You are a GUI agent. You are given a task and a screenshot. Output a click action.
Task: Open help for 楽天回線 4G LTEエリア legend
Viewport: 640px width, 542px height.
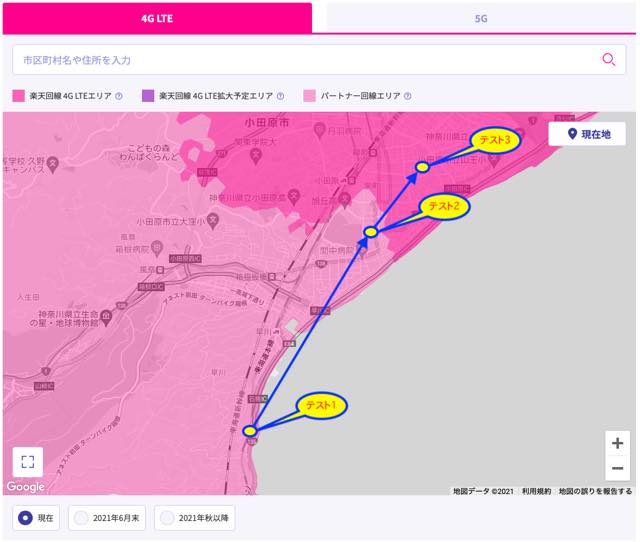119,96
